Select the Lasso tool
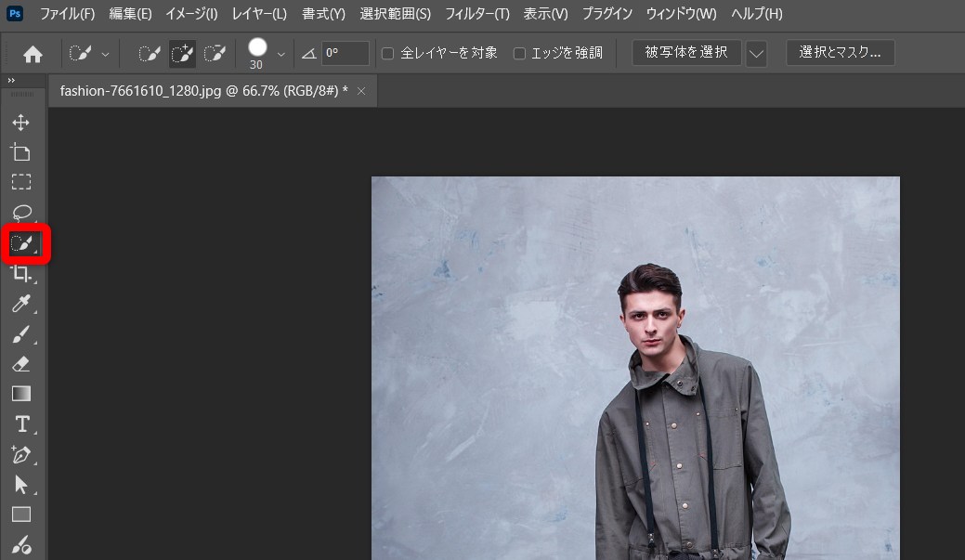The width and height of the screenshot is (965, 560). tap(22, 213)
